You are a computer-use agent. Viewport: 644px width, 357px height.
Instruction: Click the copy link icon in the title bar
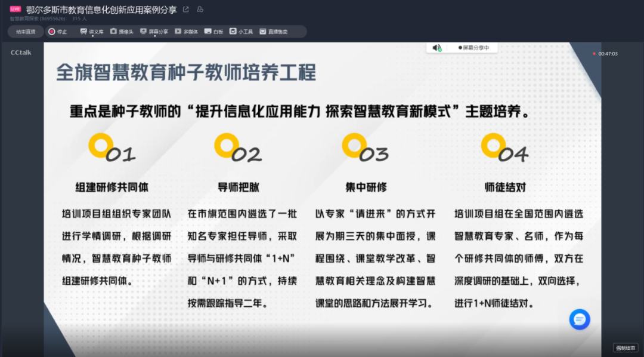[200, 10]
